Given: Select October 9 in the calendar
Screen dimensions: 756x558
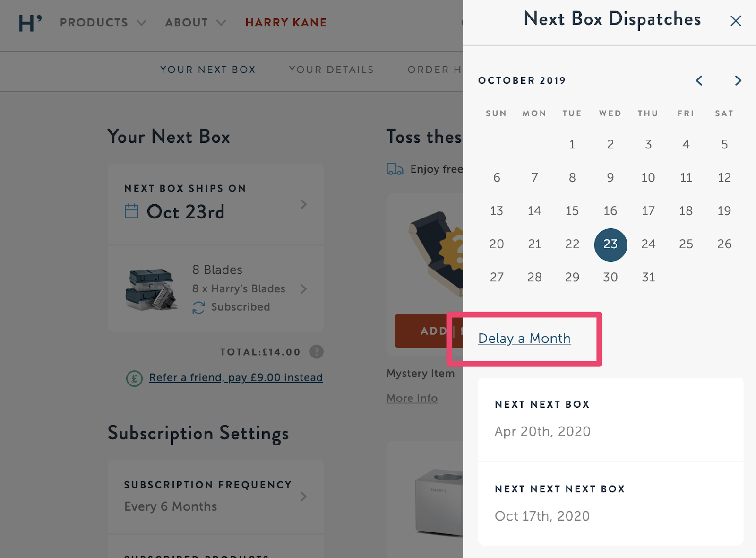Looking at the screenshot, I should [610, 178].
